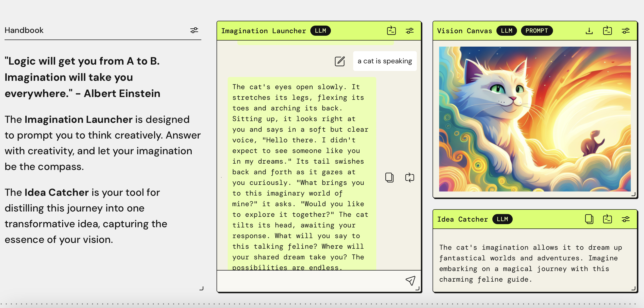Download the Vision Canvas image
The width and height of the screenshot is (644, 308).
[x=589, y=31]
